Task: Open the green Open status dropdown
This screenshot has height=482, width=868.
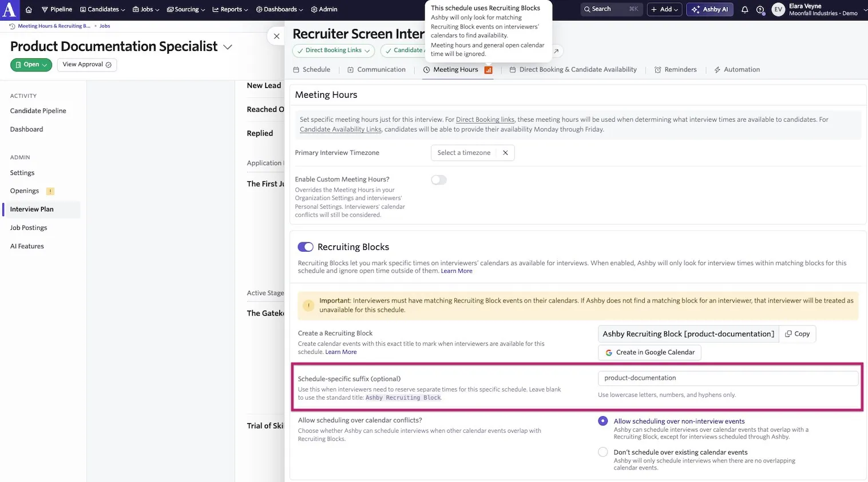Action: pos(31,65)
